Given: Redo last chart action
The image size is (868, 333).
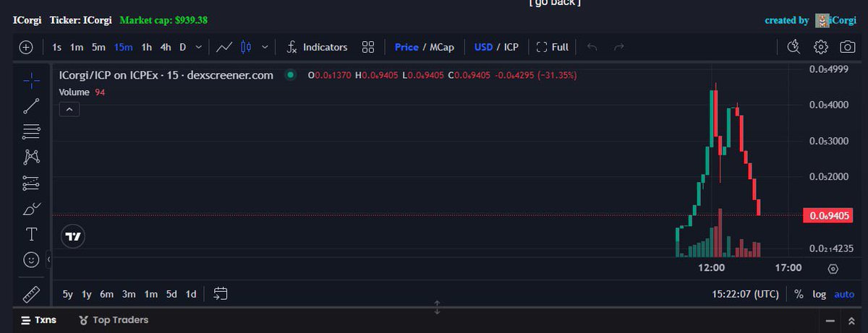Looking at the screenshot, I should point(618,47).
